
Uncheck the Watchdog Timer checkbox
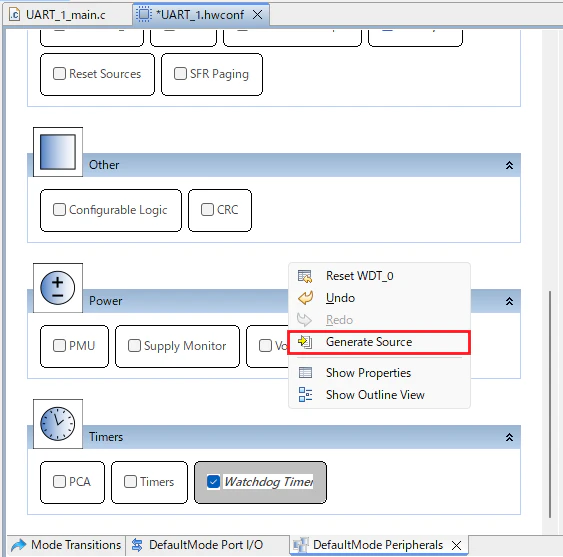point(213,482)
